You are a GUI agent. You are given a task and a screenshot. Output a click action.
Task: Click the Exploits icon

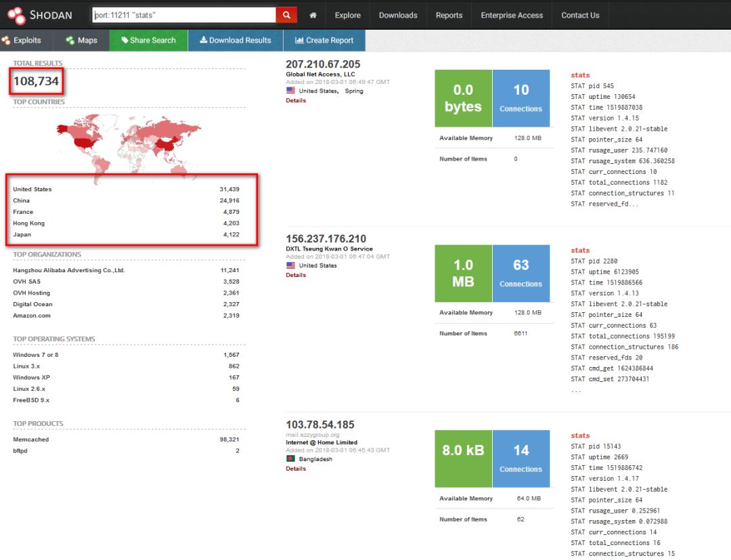coord(6,41)
